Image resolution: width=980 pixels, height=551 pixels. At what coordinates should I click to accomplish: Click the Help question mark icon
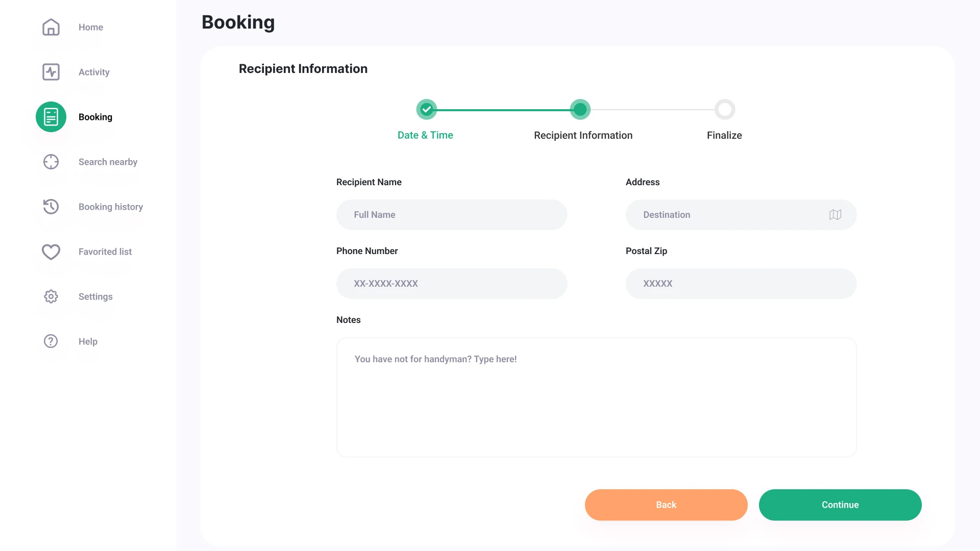point(51,341)
